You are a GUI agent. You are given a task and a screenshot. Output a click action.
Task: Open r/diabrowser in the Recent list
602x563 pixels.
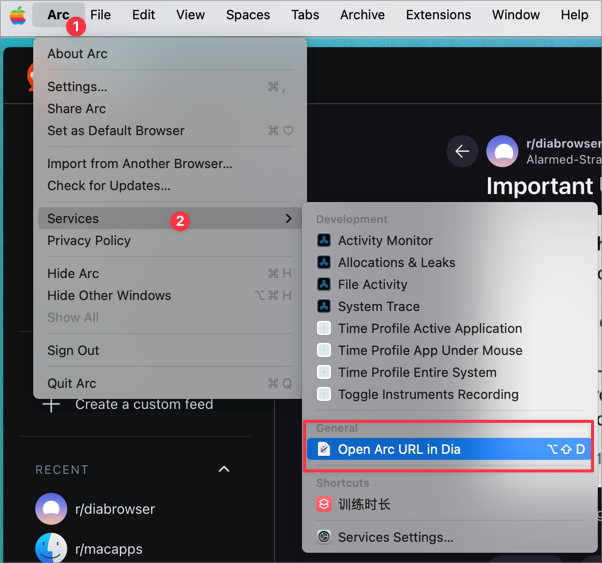pos(115,509)
